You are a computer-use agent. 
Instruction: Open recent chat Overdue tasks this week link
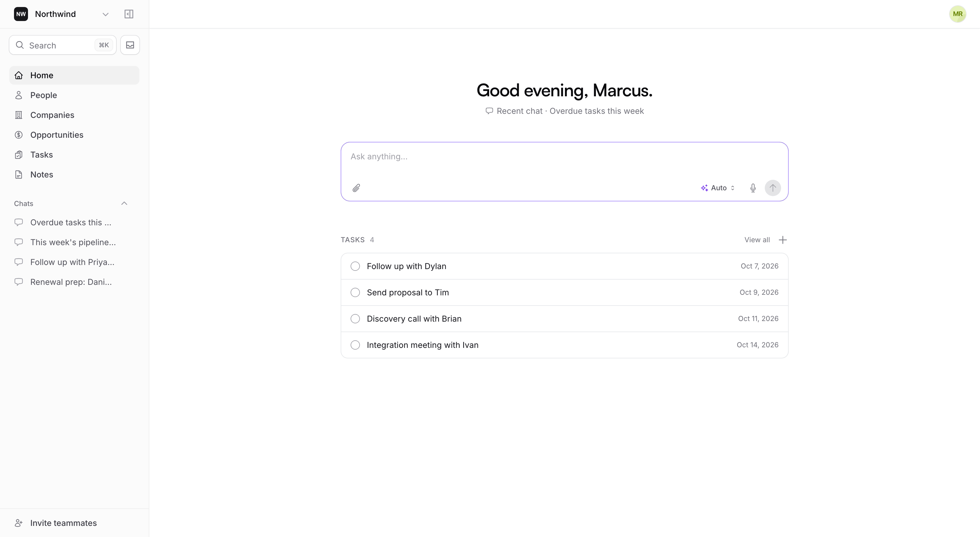(565, 111)
